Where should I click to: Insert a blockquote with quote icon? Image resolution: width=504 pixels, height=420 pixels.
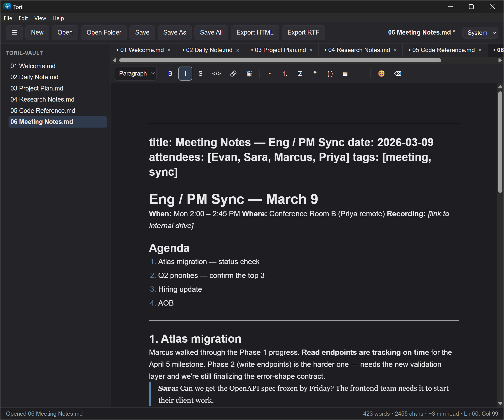(x=315, y=74)
